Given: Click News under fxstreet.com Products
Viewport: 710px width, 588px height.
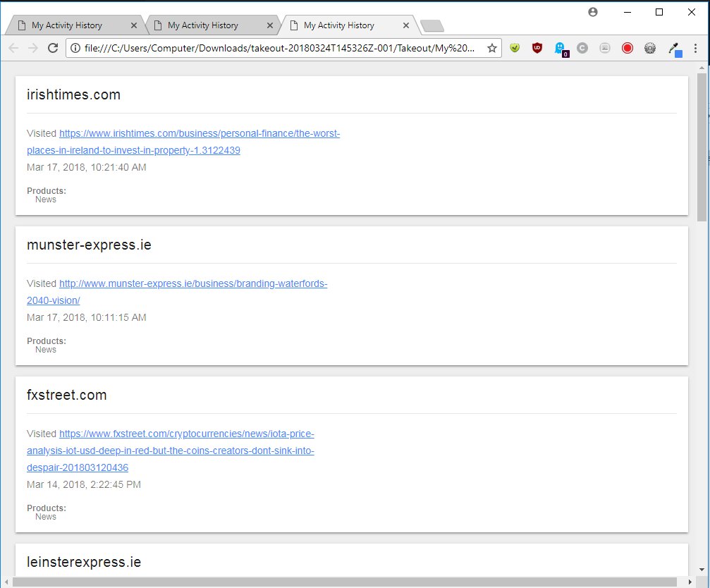Looking at the screenshot, I should [x=46, y=517].
